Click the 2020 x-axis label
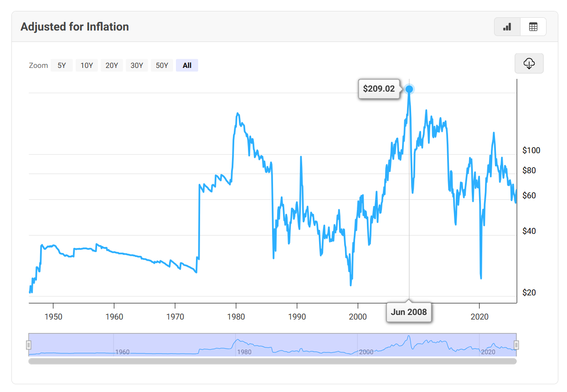 coord(479,317)
